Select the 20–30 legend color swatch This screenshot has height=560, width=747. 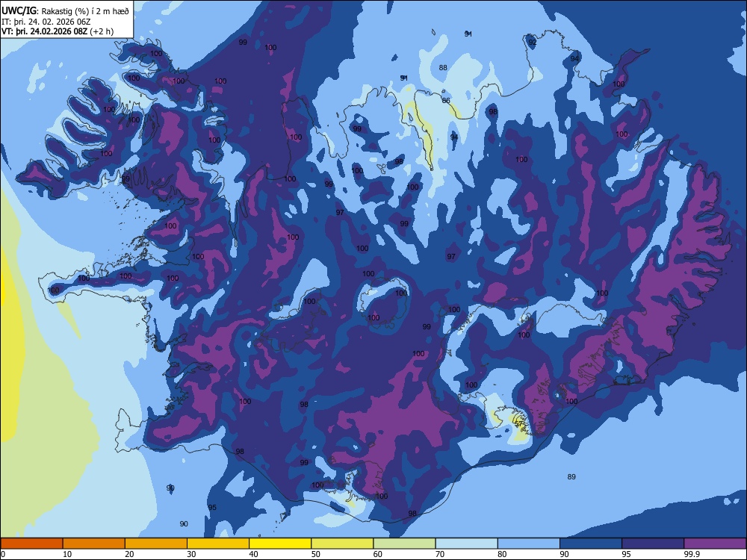156,544
